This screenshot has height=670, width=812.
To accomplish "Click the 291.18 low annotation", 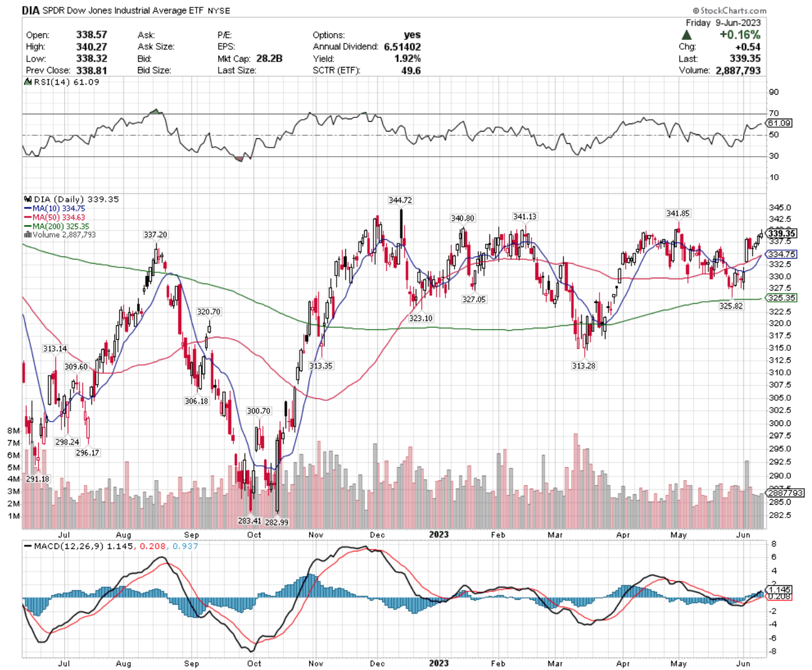I will (37, 479).
